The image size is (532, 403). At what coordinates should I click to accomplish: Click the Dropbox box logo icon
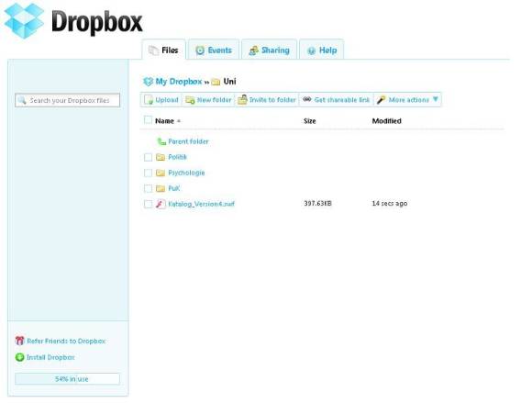(x=24, y=20)
